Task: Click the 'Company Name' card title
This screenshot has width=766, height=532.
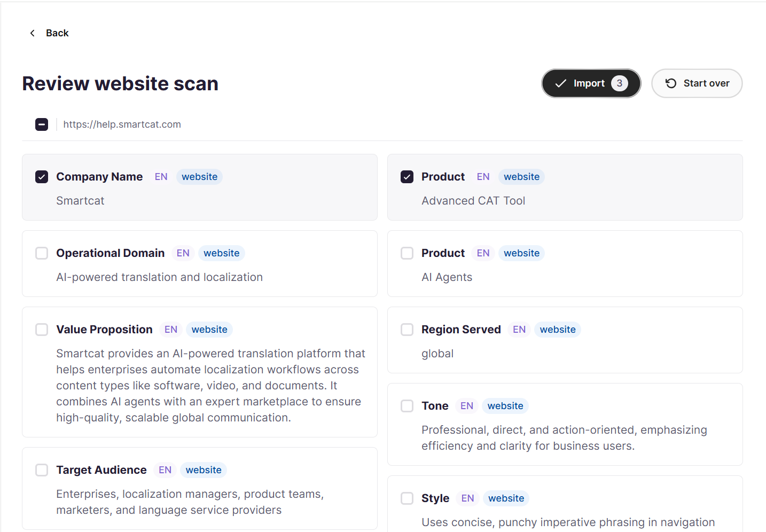Action: 99,177
